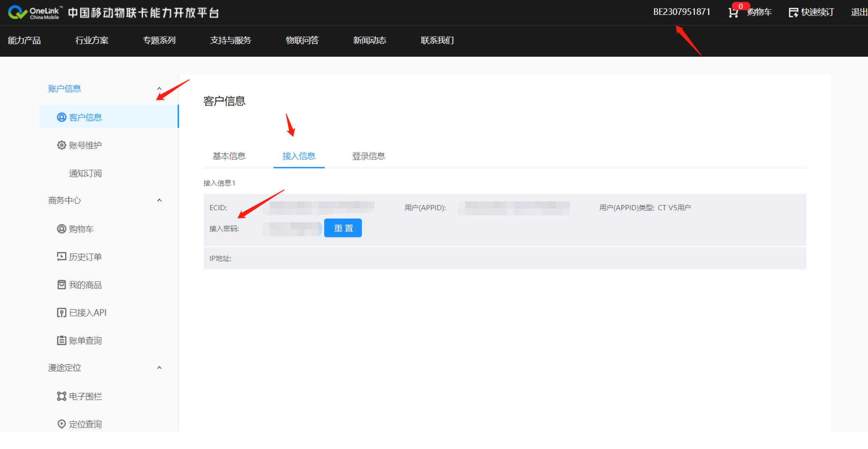Click the blue 重置 button
This screenshot has width=868, height=449.
pyautogui.click(x=343, y=228)
